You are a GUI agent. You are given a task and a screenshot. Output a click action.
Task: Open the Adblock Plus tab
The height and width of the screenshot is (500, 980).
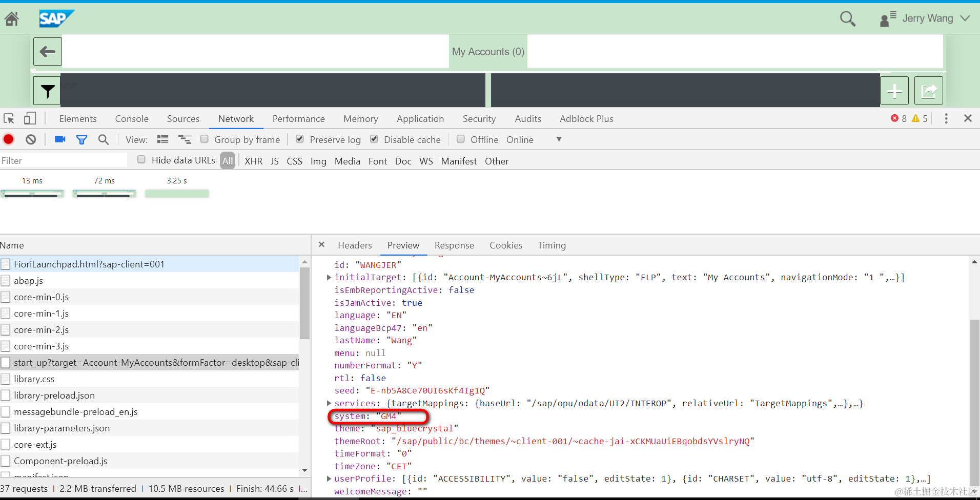(586, 119)
